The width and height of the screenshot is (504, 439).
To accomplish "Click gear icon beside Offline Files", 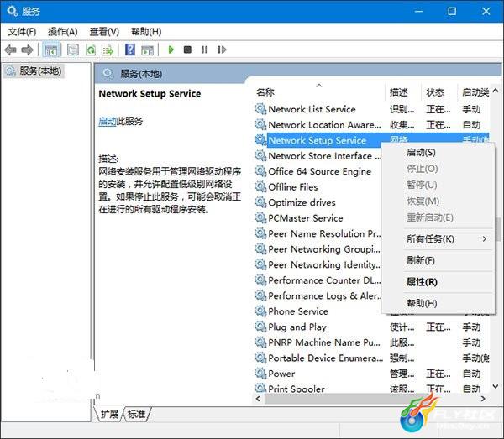I will click(260, 186).
